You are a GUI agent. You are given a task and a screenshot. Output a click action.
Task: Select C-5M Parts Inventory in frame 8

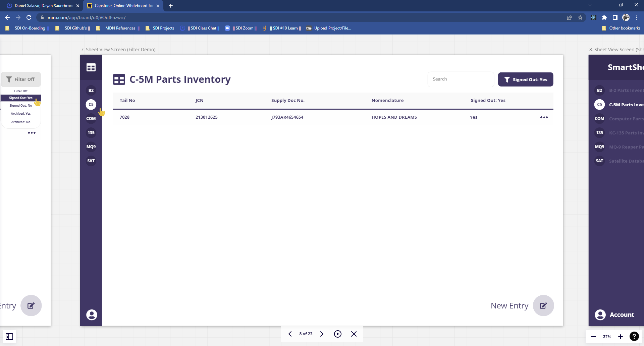[626, 105]
